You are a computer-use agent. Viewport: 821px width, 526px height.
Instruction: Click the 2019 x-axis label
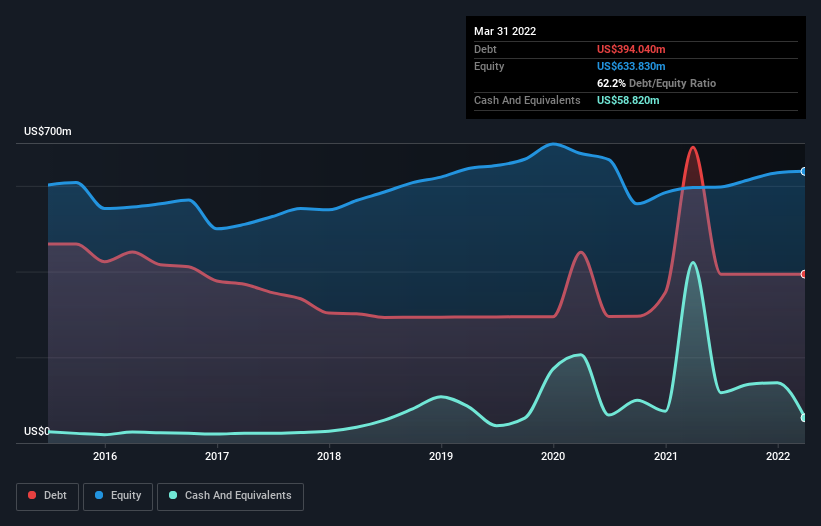441,456
